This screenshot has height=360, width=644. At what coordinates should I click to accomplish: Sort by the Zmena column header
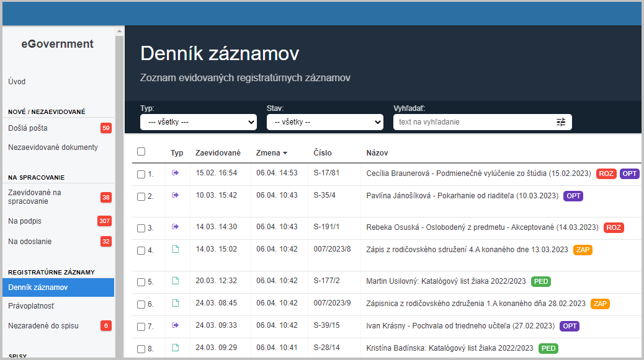point(271,152)
